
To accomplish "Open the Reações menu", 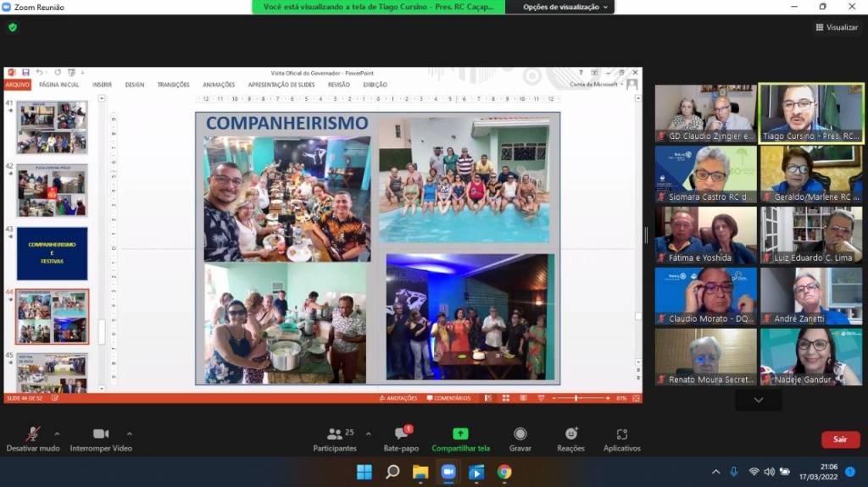I will (570, 439).
